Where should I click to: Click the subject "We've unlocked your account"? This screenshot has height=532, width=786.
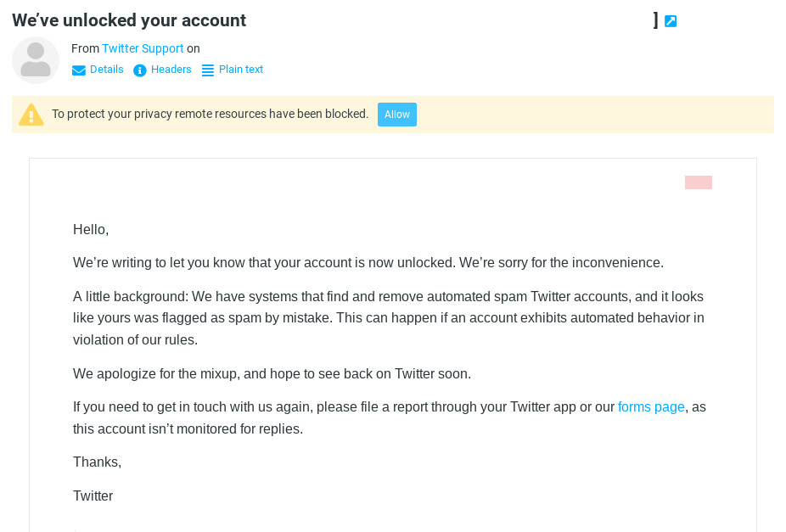[129, 20]
